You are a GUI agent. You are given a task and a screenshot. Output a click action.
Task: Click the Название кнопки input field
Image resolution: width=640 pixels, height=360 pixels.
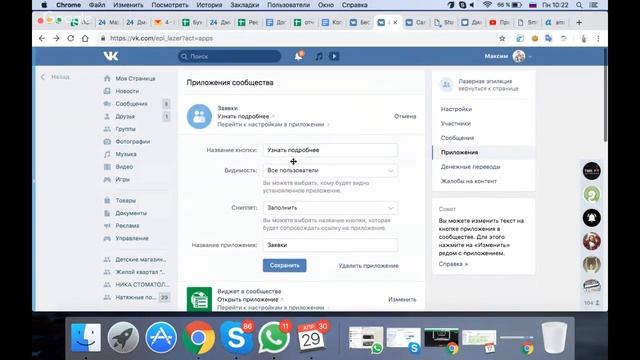click(x=330, y=150)
